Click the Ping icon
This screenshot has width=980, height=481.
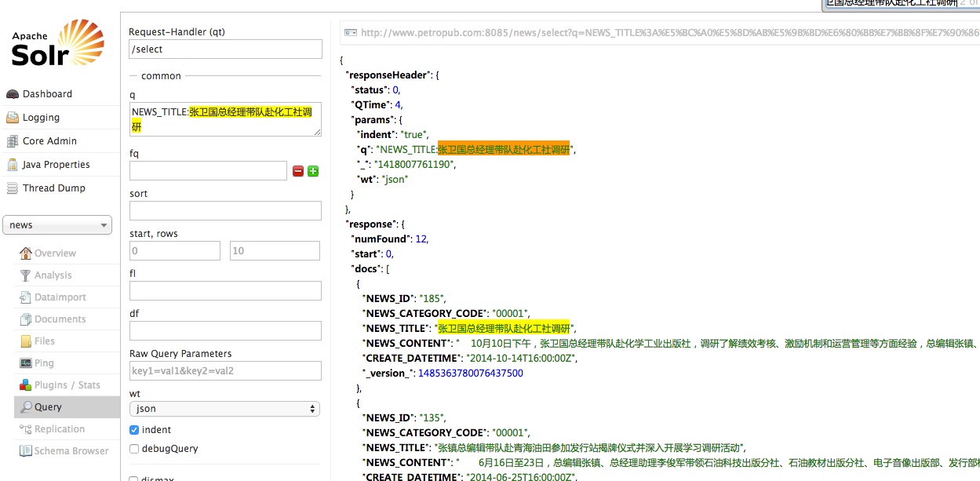(26, 363)
